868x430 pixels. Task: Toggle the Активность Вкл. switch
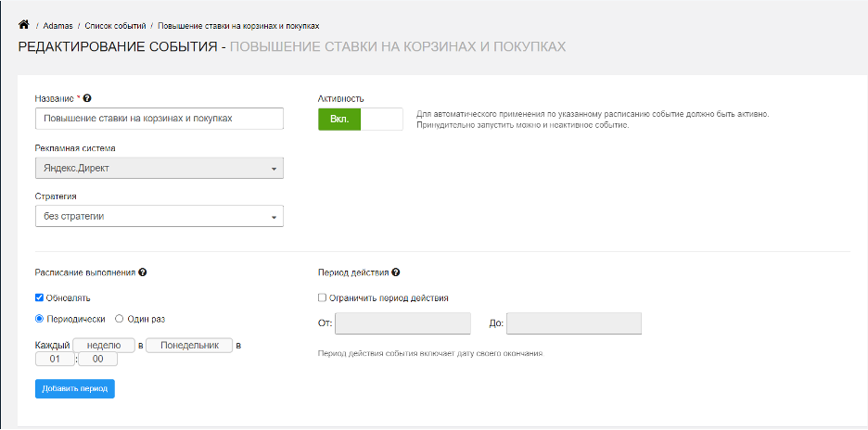click(x=361, y=119)
